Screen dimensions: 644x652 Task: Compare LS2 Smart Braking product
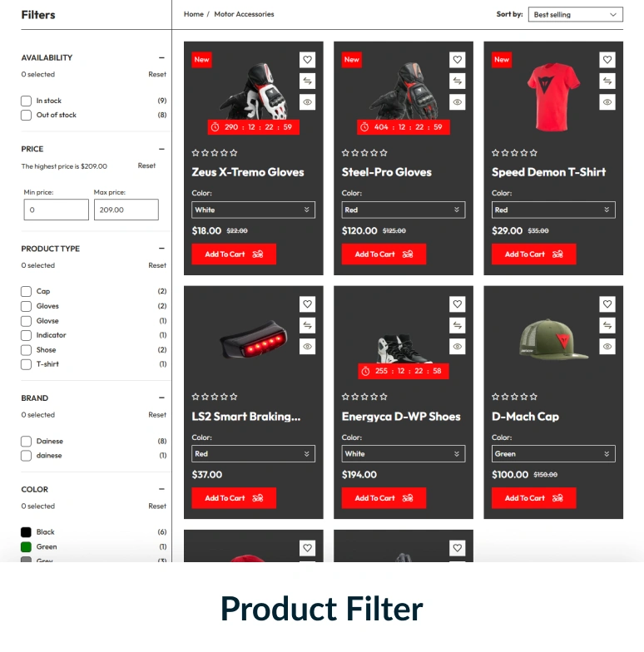tap(307, 326)
